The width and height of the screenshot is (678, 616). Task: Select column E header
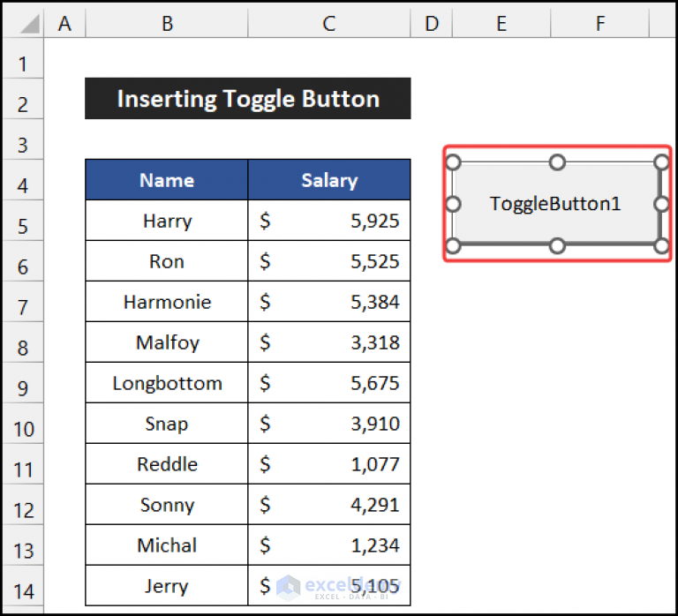(x=501, y=23)
